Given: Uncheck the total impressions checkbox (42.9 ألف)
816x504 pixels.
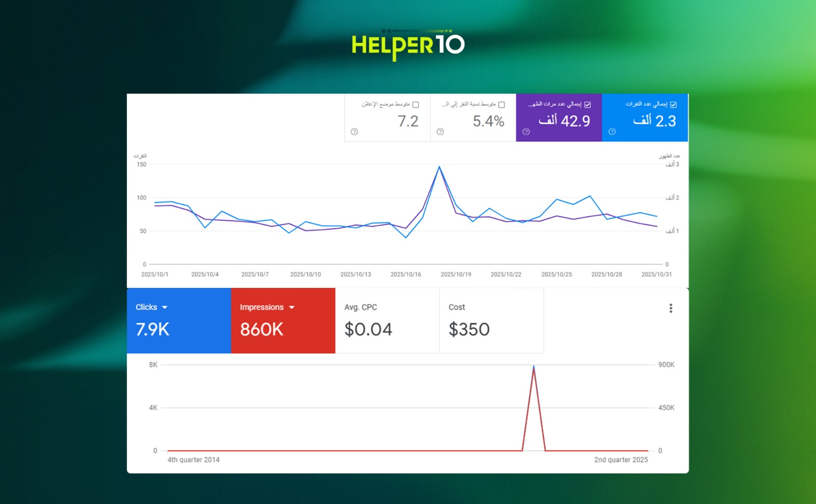Looking at the screenshot, I should (x=588, y=104).
